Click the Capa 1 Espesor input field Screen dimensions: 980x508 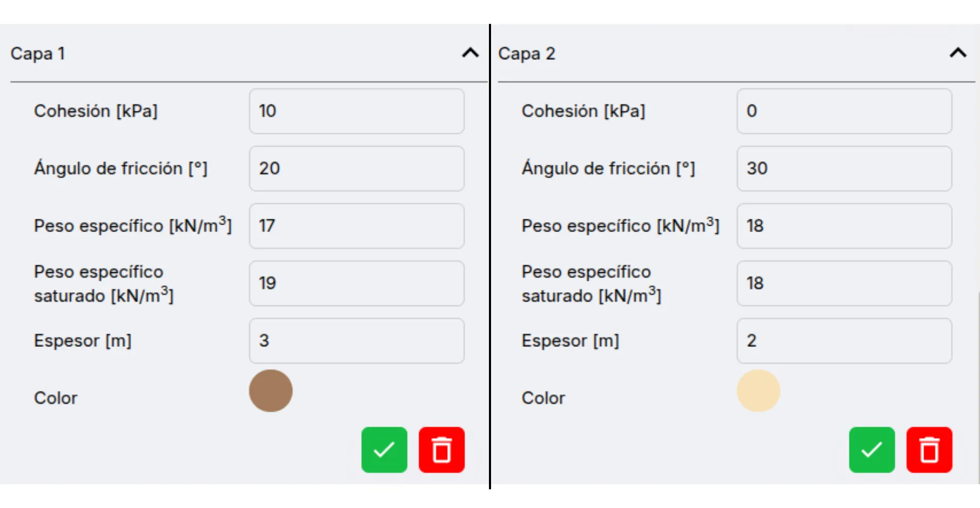coord(357,340)
